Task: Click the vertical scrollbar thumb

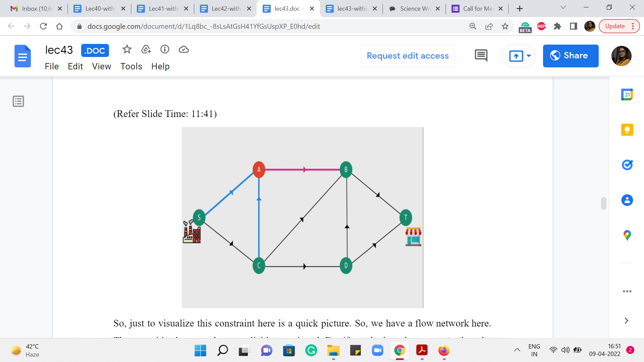Action: pyautogui.click(x=604, y=203)
